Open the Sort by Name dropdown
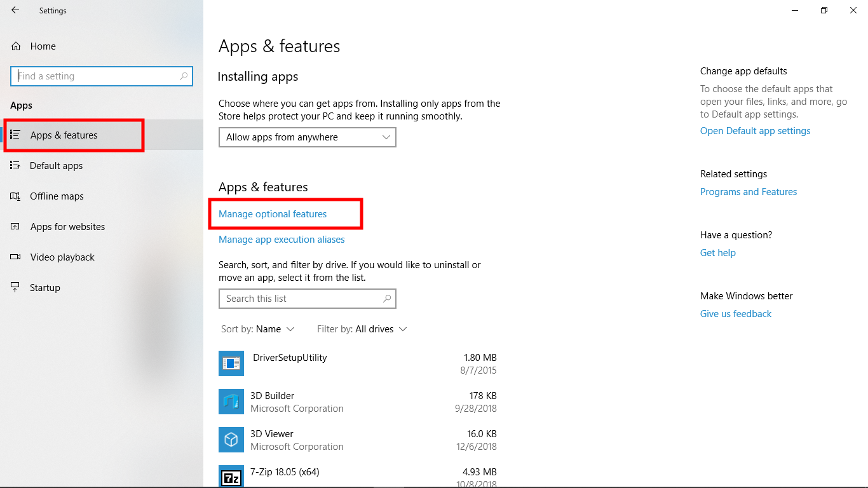 pos(258,329)
